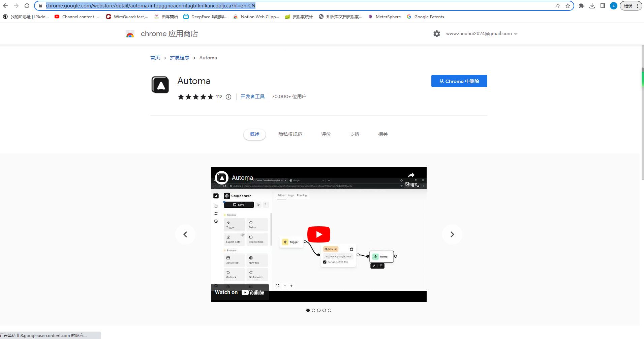Open the Web Store settings gear

pos(436,33)
